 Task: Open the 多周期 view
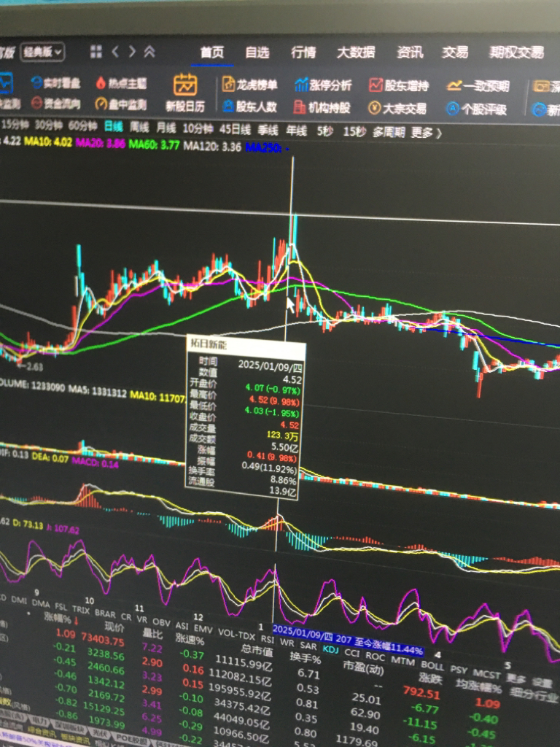pyautogui.click(x=389, y=133)
